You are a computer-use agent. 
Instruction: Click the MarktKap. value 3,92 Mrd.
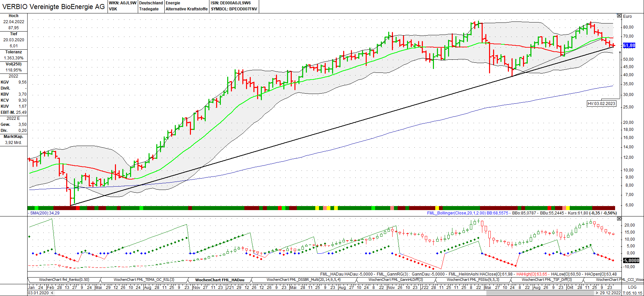click(x=13, y=143)
